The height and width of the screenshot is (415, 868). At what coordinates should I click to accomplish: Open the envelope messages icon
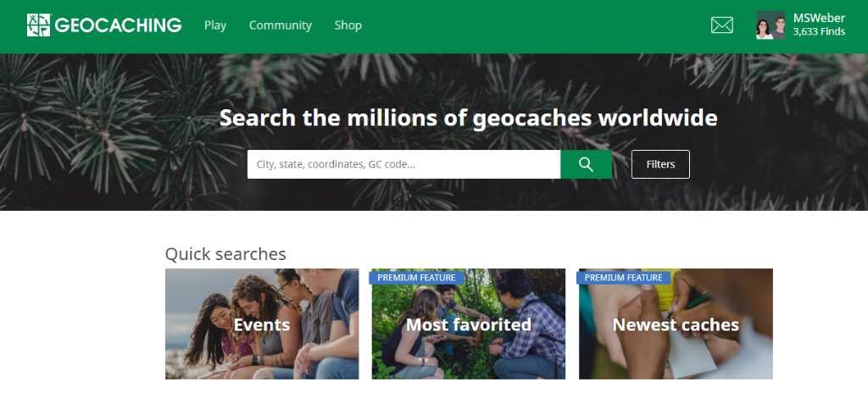[x=722, y=25]
